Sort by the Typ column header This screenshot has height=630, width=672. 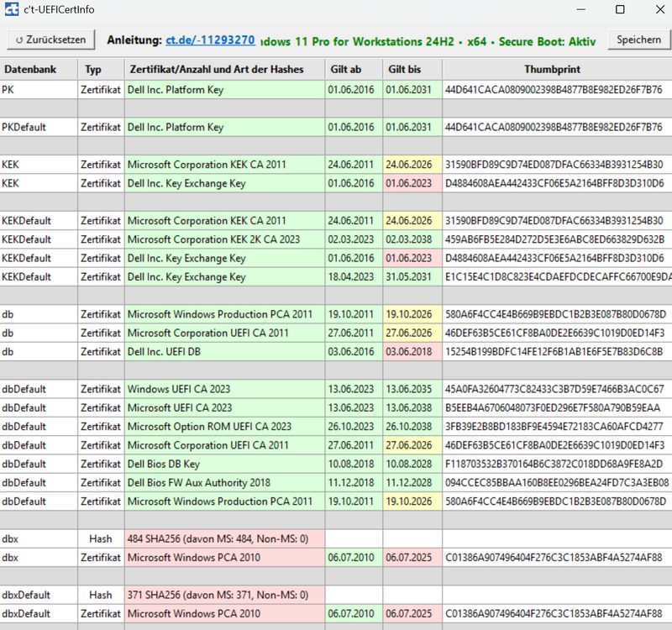(101, 70)
